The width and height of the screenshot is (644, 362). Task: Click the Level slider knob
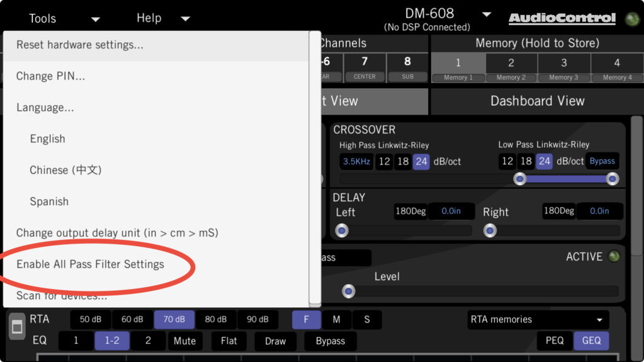point(348,291)
